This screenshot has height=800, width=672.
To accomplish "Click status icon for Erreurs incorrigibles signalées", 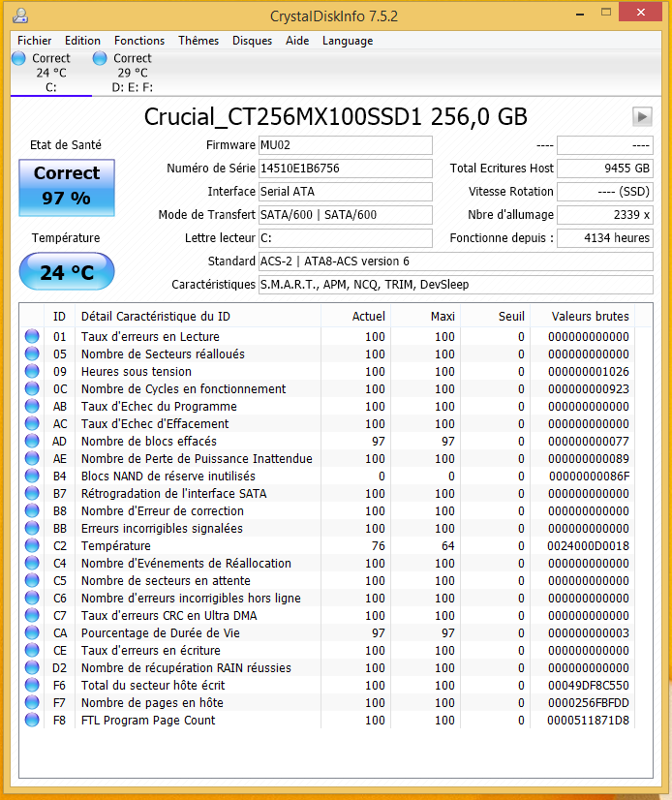I will click(32, 528).
